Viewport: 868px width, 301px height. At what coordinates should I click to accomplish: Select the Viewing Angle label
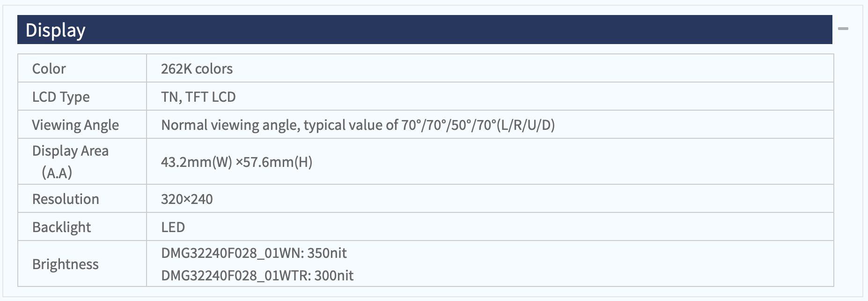[75, 125]
